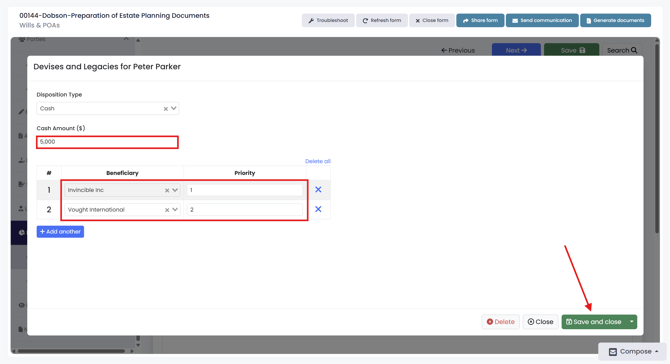Click Save and close

coord(594,322)
